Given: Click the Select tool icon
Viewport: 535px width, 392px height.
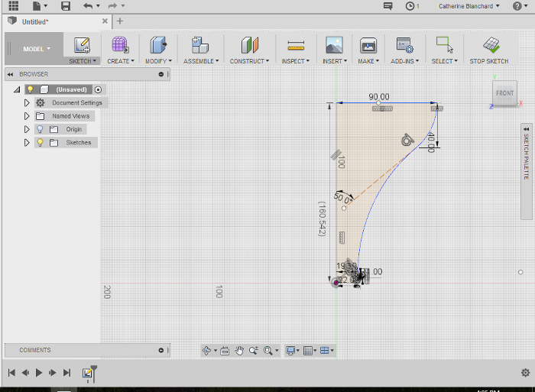Looking at the screenshot, I should [445, 45].
